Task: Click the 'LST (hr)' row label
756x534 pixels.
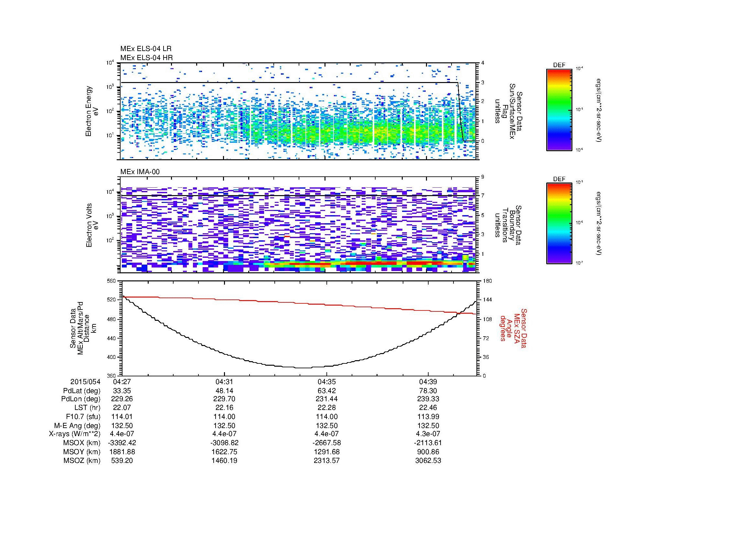Action: pos(87,408)
